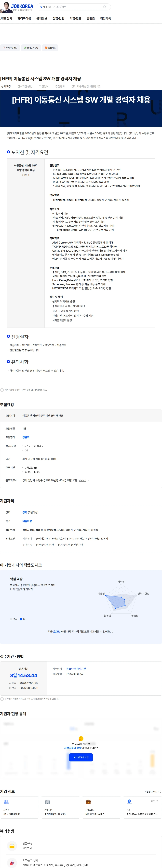Open 기업정보 더보기

point(153,792)
